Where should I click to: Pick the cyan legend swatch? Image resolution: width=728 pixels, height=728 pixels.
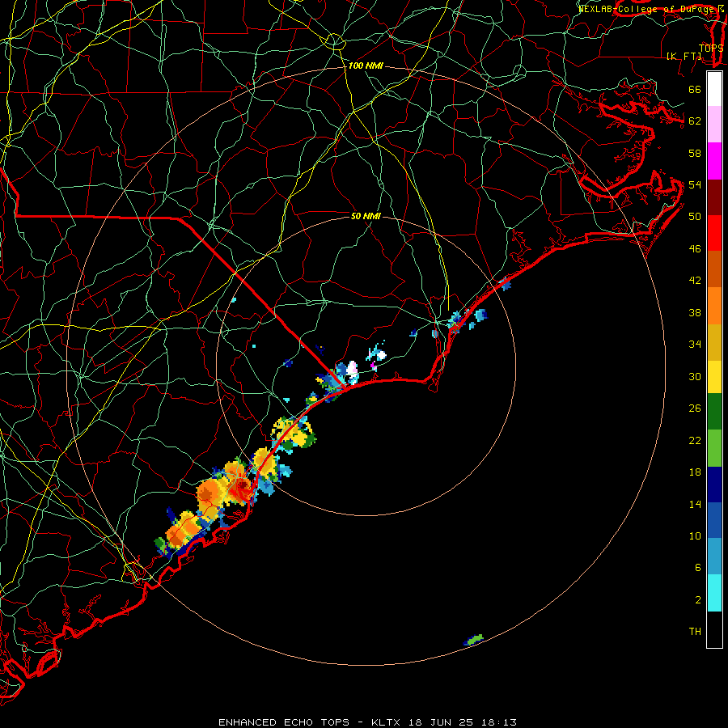click(x=714, y=593)
